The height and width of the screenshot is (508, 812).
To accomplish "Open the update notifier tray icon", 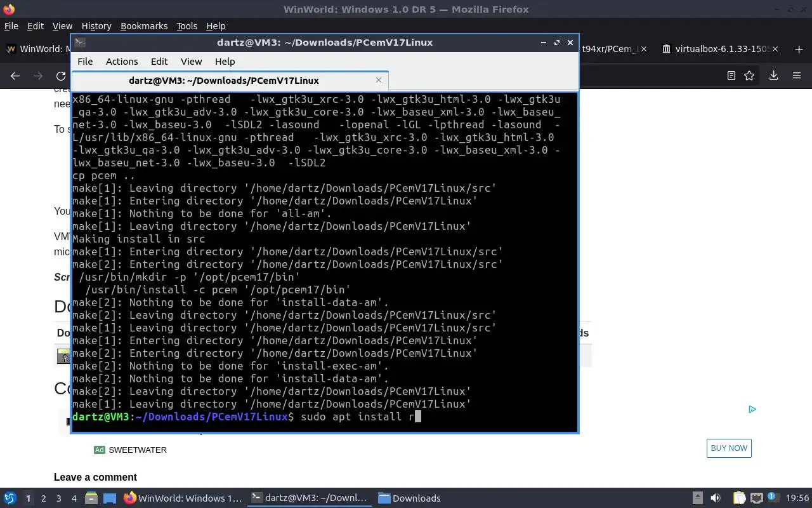I will click(x=773, y=498).
